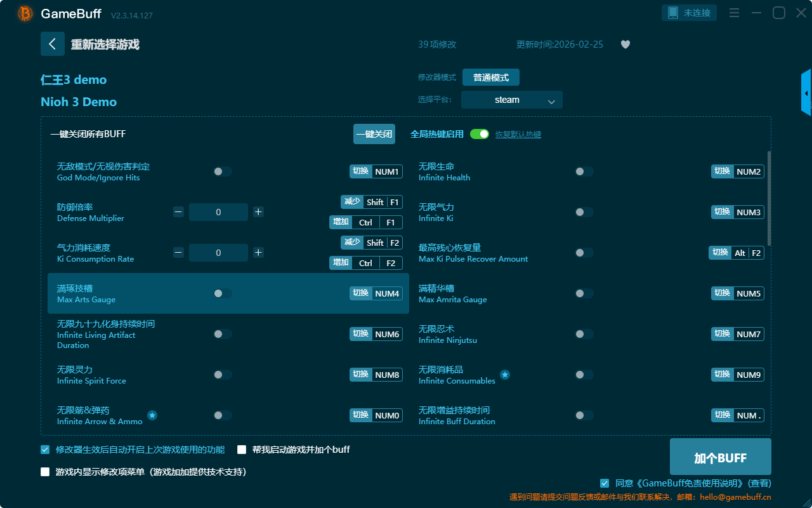Open the hamburger menu in title bar
The width and height of the screenshot is (812, 508).
click(x=734, y=13)
